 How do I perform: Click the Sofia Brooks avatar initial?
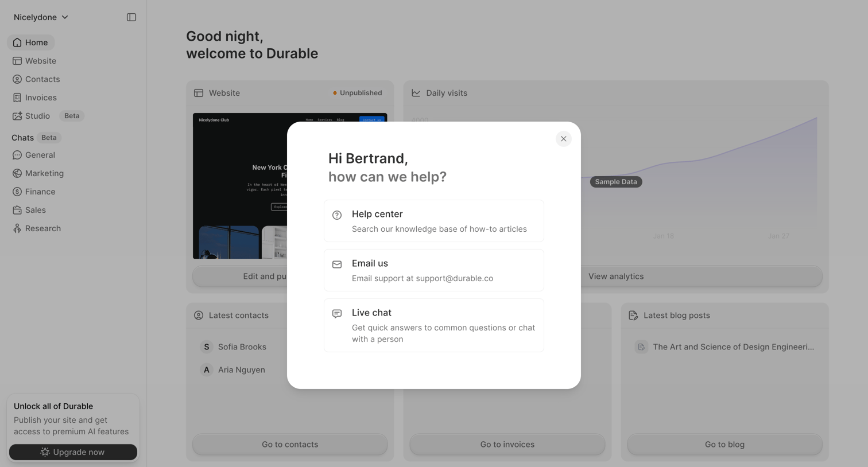[x=207, y=347]
